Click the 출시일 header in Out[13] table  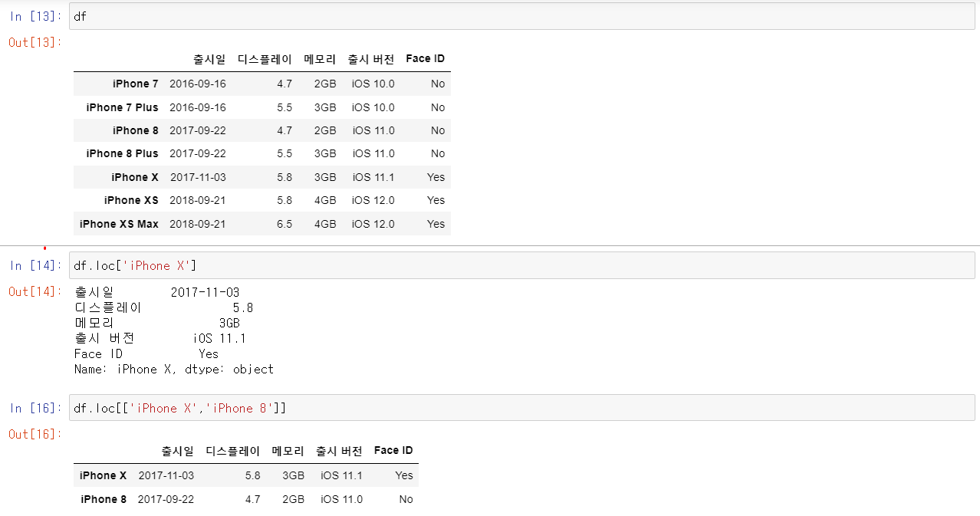click(x=209, y=59)
